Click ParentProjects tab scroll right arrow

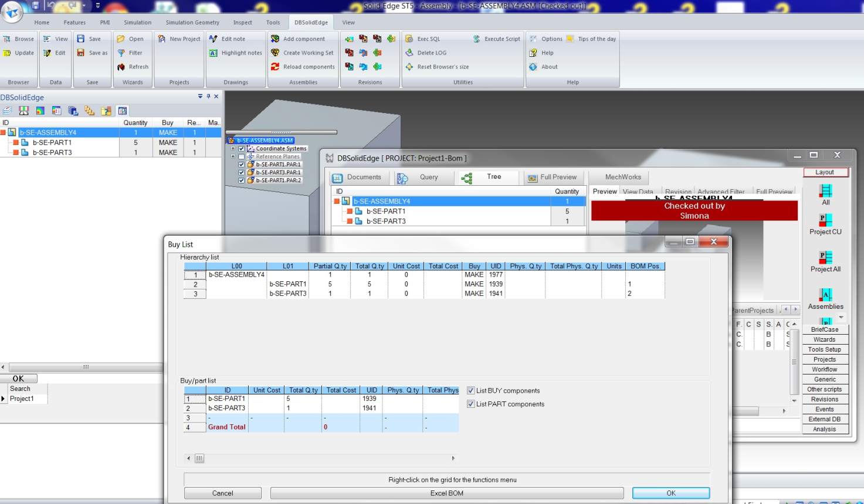tap(795, 309)
